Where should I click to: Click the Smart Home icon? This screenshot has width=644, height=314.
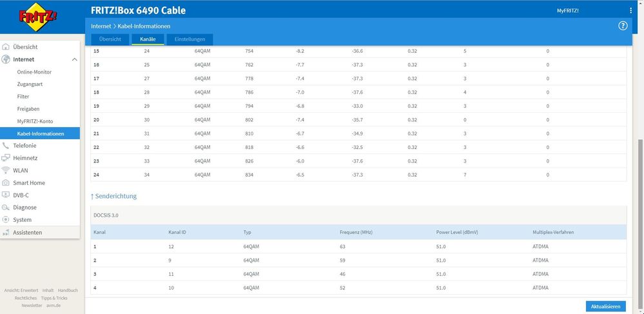6,182
